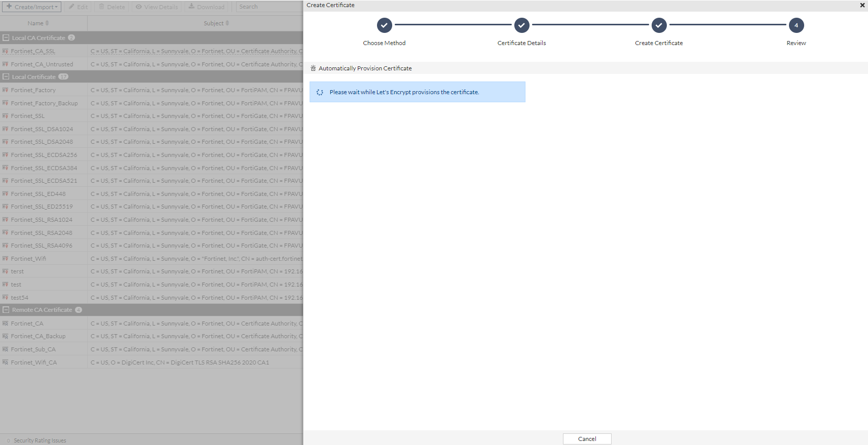Select the Fortinet_SSL_RSA1024 row

tap(152, 220)
